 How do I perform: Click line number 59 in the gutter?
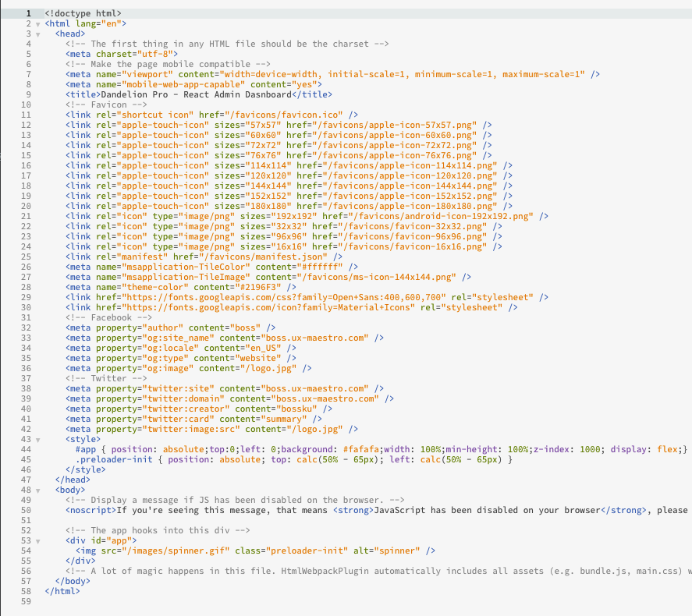(x=27, y=601)
